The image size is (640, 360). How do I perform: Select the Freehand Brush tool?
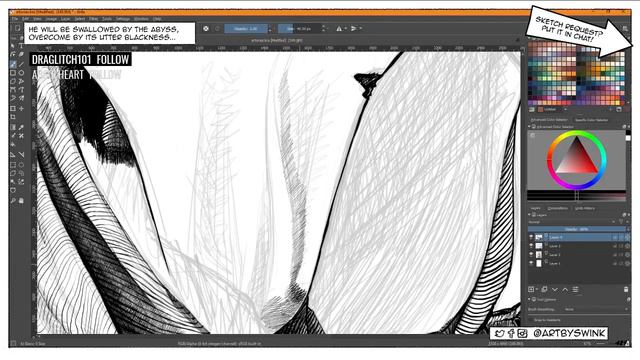click(x=13, y=64)
